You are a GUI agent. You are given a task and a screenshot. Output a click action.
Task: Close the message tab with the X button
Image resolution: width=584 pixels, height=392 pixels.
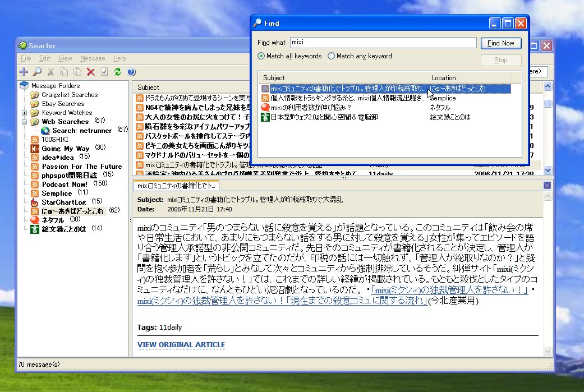[x=547, y=186]
